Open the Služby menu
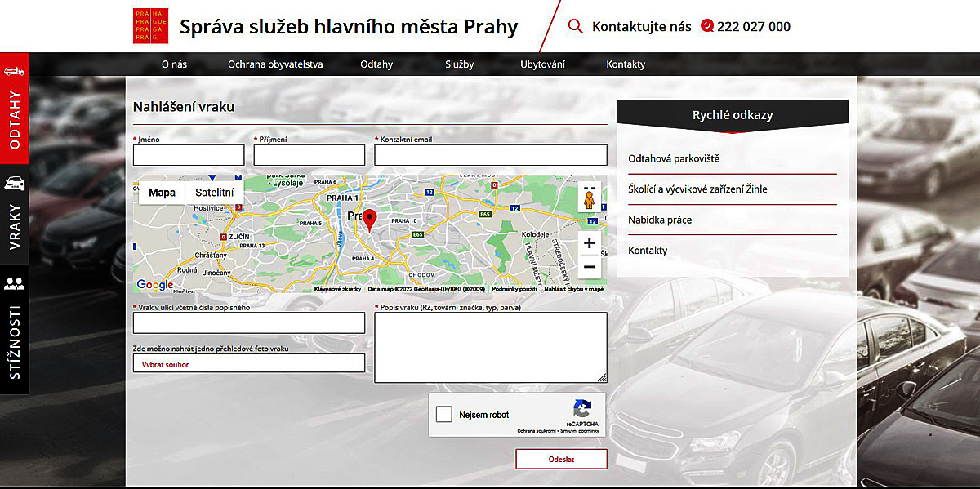Viewport: 980px width, 489px height. coord(460,64)
